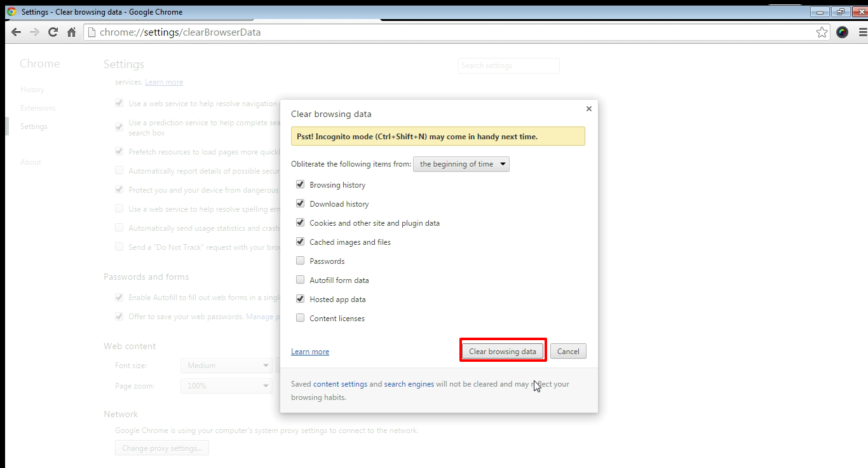This screenshot has height=468, width=868.
Task: Click the Incognito mode tip banner
Action: (438, 137)
